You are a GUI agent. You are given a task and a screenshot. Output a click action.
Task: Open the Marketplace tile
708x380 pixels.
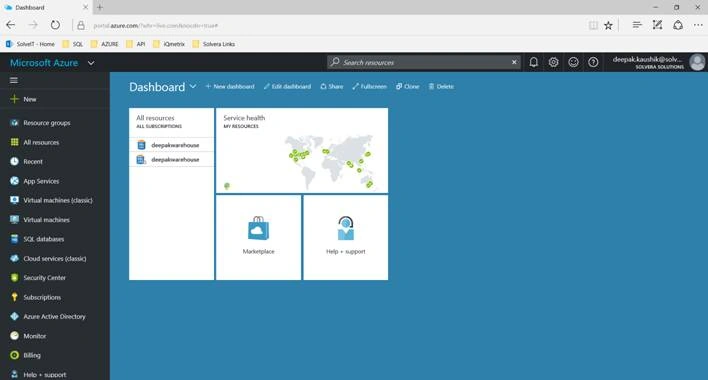tap(258, 237)
